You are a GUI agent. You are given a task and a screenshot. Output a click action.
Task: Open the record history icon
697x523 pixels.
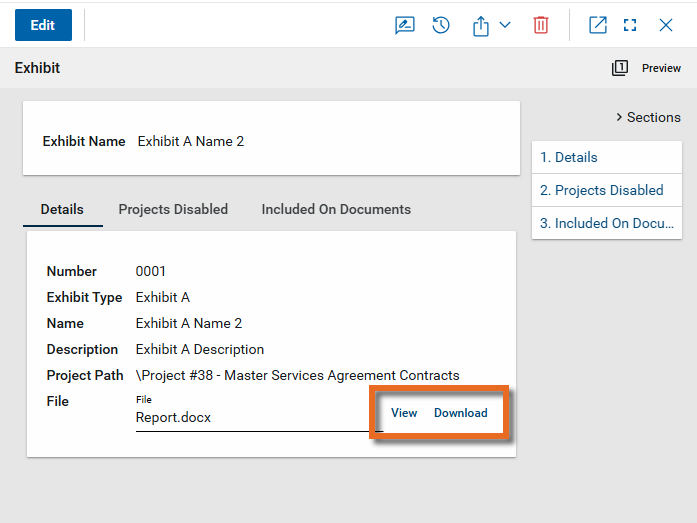[441, 25]
